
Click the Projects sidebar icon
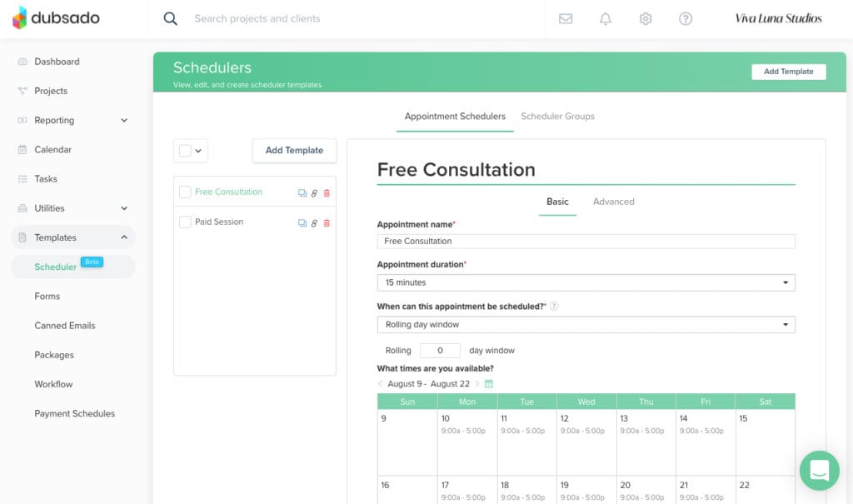pos(22,91)
